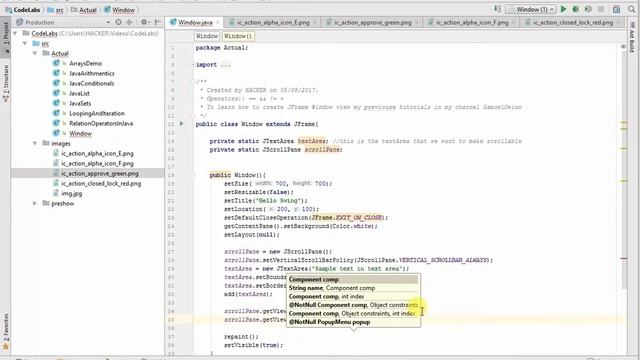Screen dimensions: 640x360
Task: Click CodeLabs in navigation breadcrumb
Action: (23, 9)
